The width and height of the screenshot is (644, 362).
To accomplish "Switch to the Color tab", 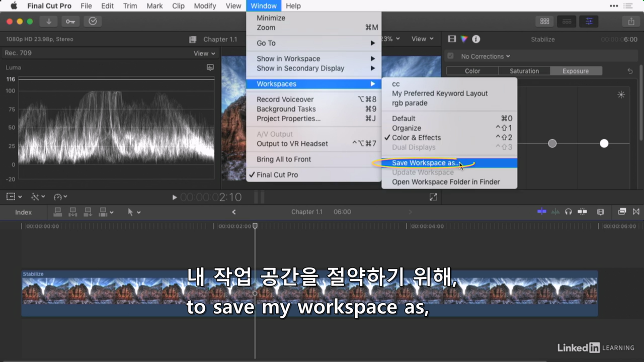I will (472, 71).
